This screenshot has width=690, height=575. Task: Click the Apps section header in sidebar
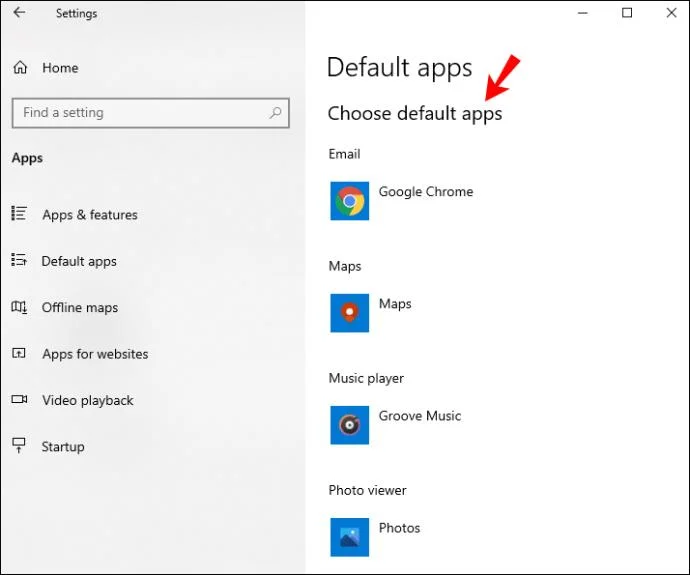27,158
